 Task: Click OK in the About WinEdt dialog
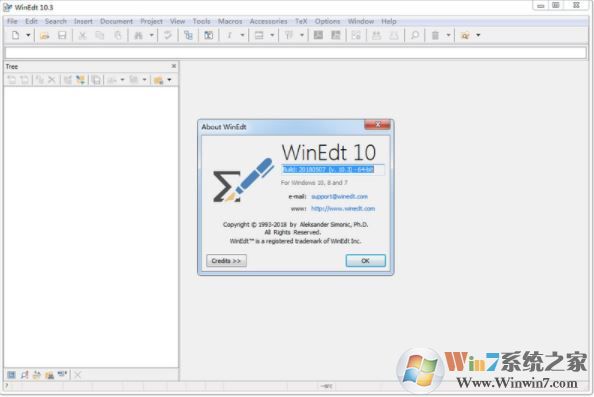tap(366, 261)
